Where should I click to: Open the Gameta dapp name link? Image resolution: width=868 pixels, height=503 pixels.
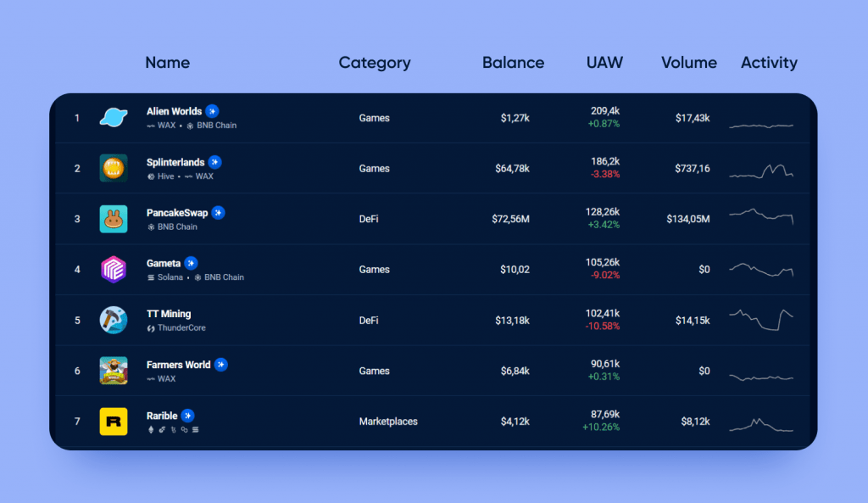163,264
